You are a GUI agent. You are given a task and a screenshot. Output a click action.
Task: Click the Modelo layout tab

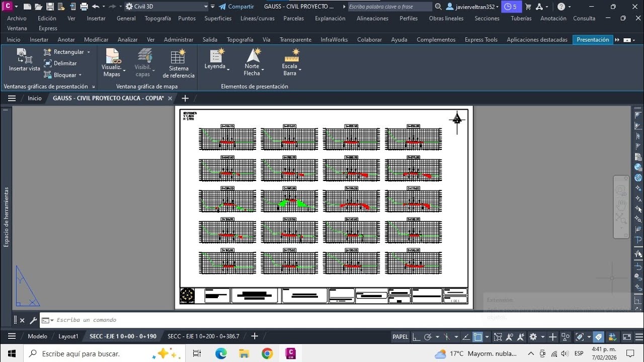pos(38,336)
